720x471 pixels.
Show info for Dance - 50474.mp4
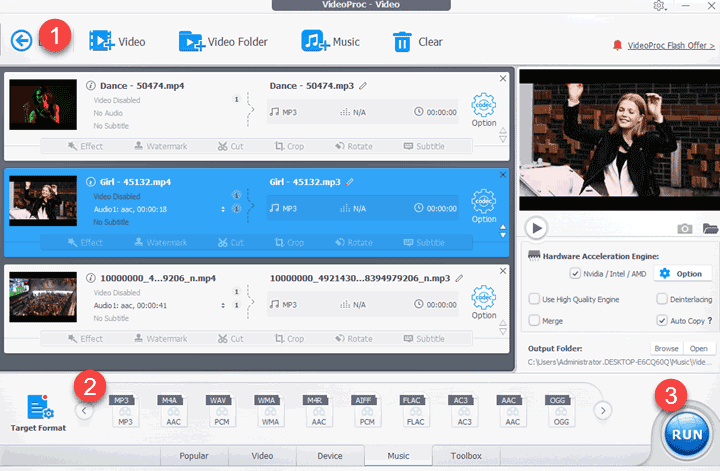[x=91, y=85]
